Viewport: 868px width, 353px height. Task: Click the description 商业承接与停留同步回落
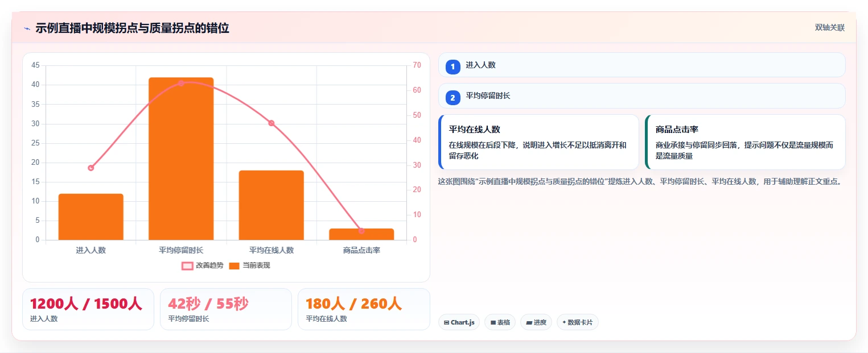click(744, 151)
